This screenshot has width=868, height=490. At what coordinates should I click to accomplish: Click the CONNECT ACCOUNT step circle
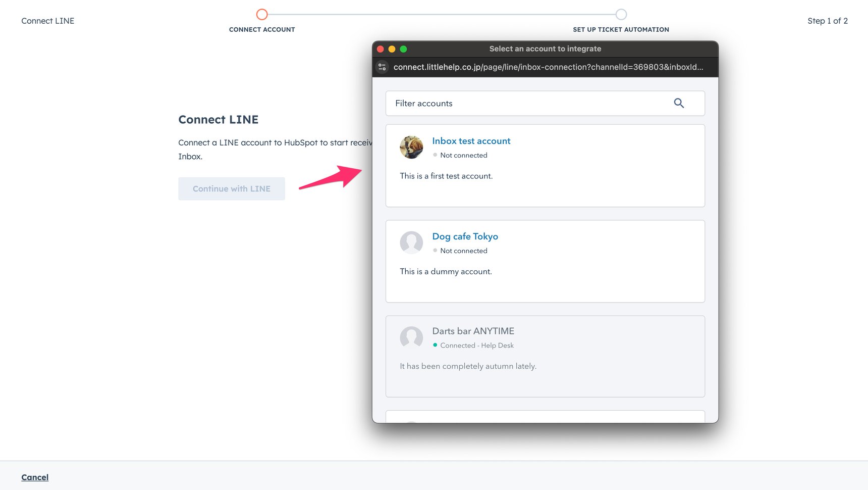click(262, 14)
